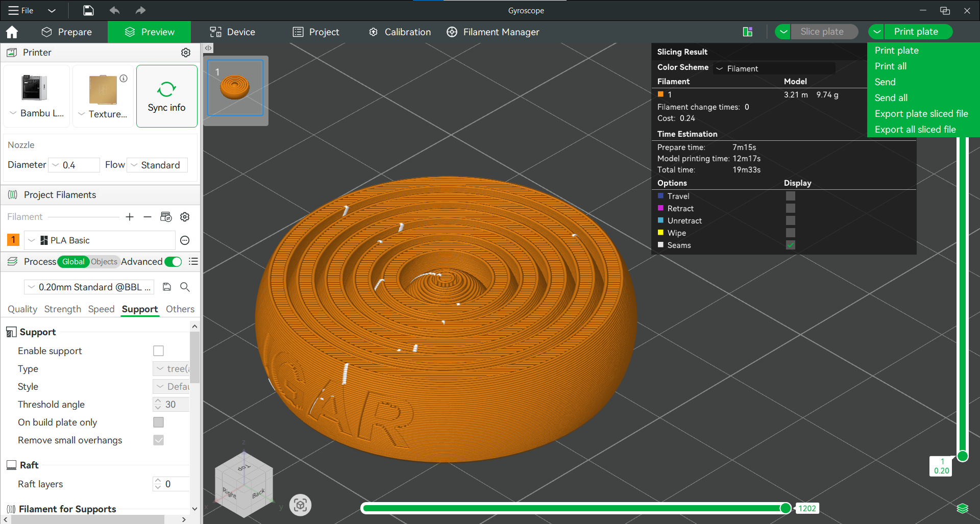Click the Project Filaments section icon
Viewport: 980px width, 524px height.
click(13, 195)
